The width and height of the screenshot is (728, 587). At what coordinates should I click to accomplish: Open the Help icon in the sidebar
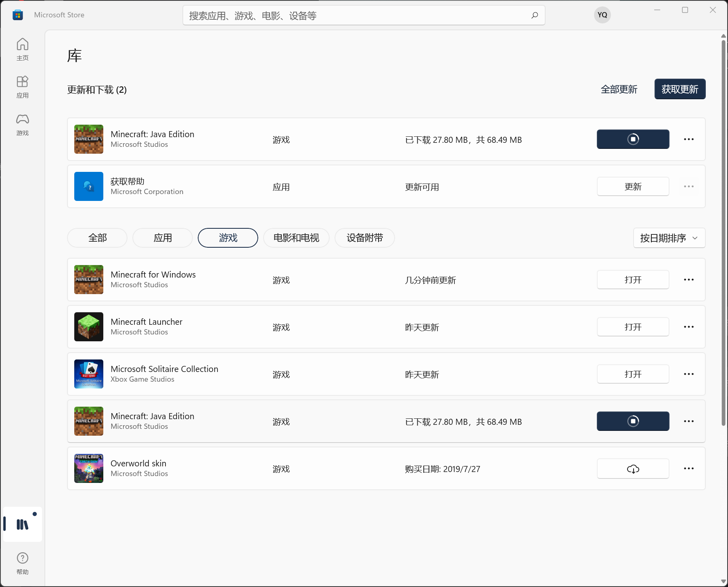[x=23, y=563]
